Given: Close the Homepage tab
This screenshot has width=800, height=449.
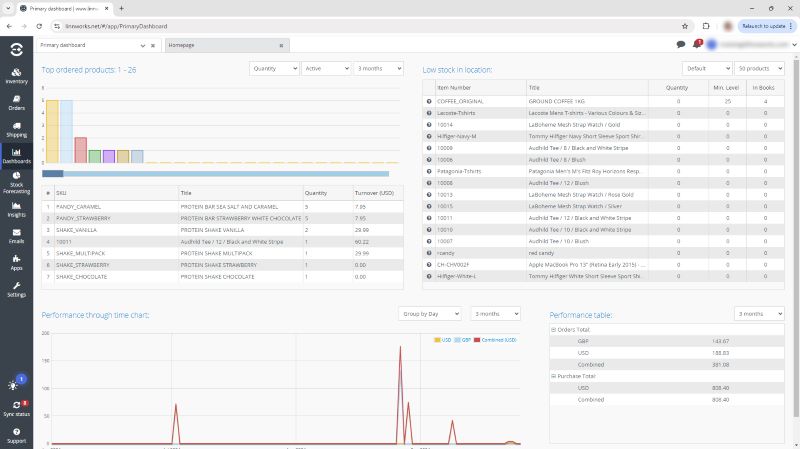Looking at the screenshot, I should click(x=281, y=45).
